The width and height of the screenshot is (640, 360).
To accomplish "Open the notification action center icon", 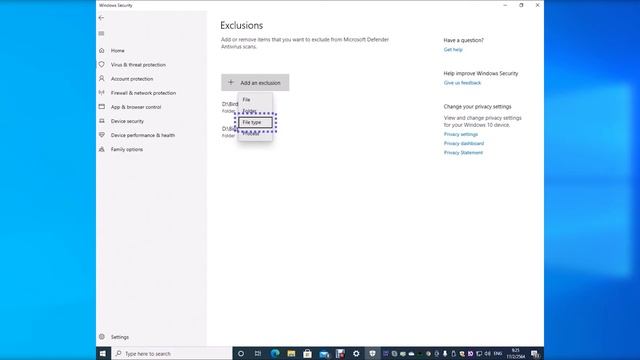I will click(536, 353).
